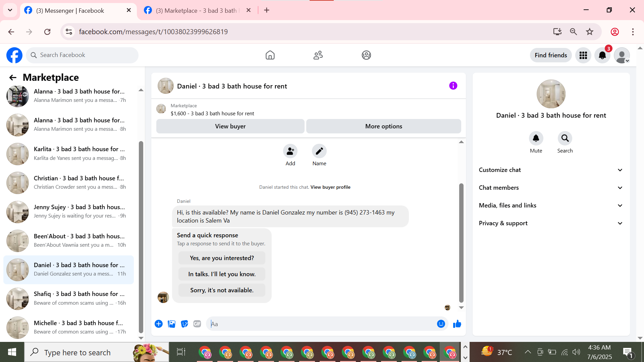
Task: Click the install app icon in address bar
Action: point(557,32)
